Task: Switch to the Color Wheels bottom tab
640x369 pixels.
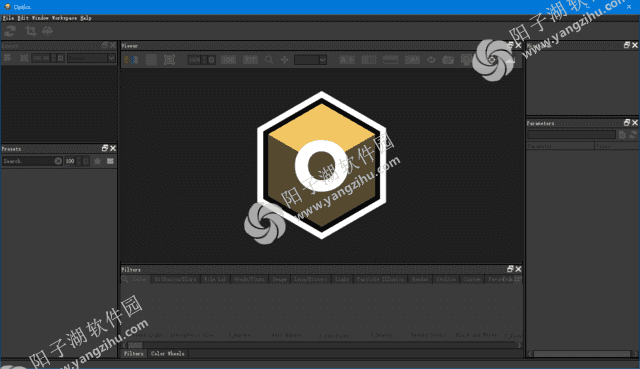Action: 168,353
